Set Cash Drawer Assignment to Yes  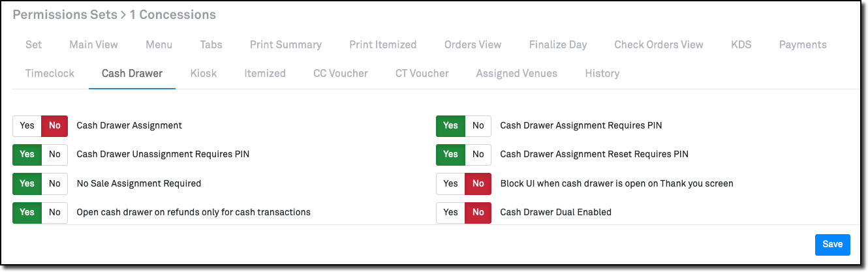pos(27,126)
